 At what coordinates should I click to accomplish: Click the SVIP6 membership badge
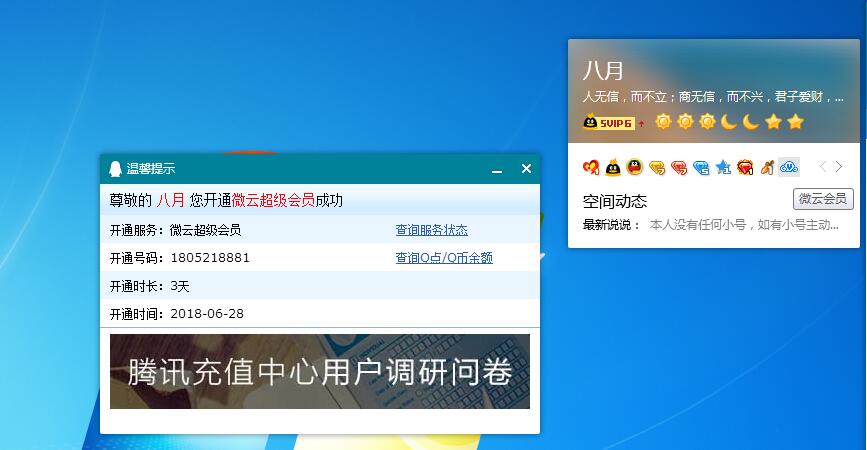coord(609,122)
